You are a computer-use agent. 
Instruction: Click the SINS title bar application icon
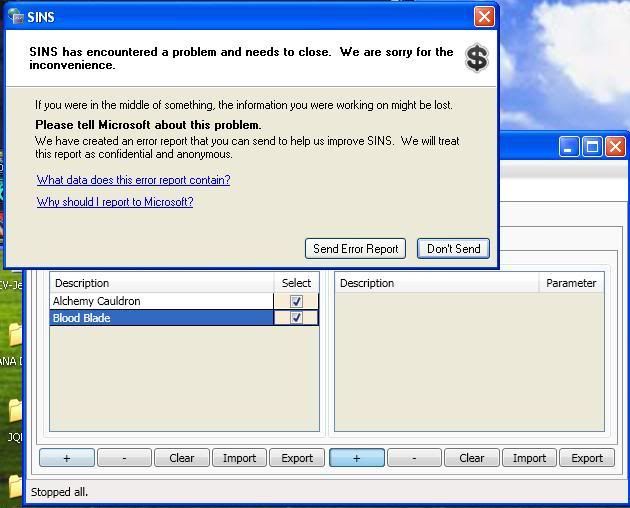tap(16, 16)
